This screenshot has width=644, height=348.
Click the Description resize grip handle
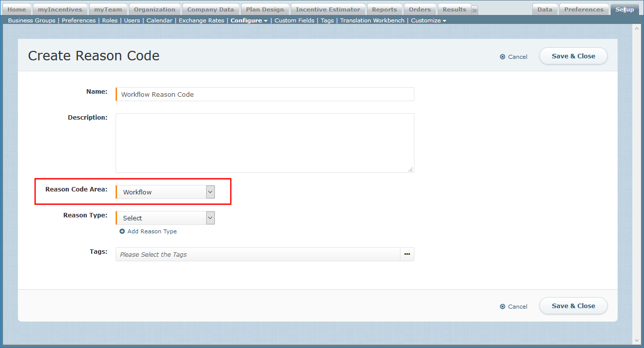tap(410, 170)
